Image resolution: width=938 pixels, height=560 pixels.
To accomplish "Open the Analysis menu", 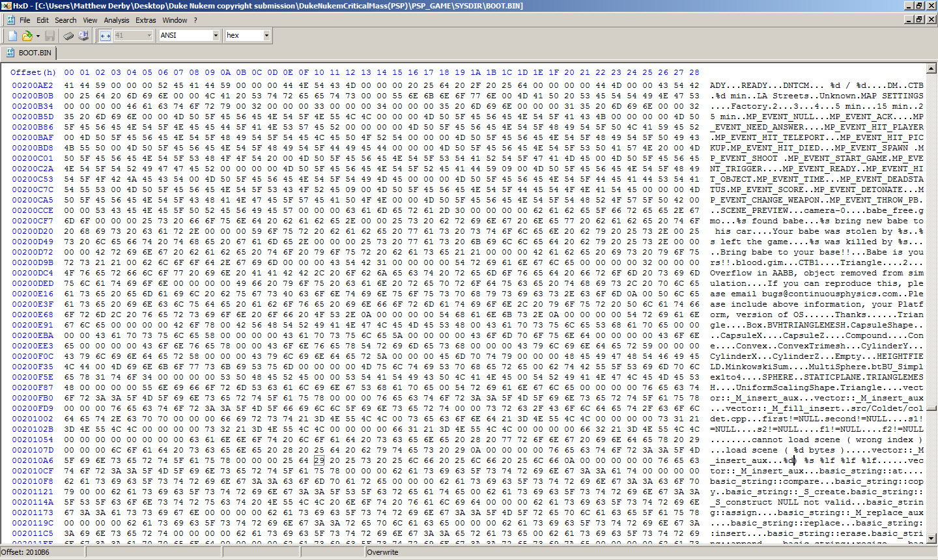I will coord(117,20).
